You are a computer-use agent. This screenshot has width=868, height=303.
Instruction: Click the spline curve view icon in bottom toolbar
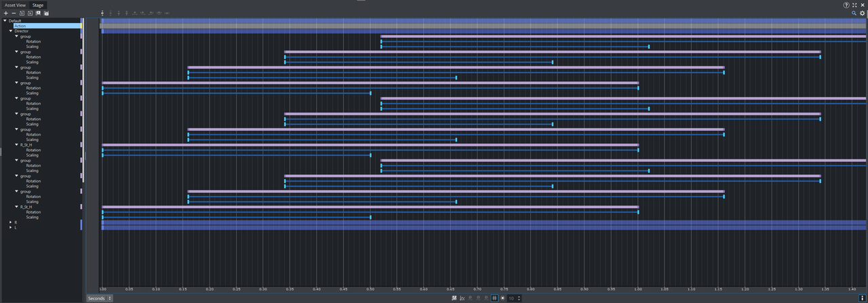[x=462, y=298]
